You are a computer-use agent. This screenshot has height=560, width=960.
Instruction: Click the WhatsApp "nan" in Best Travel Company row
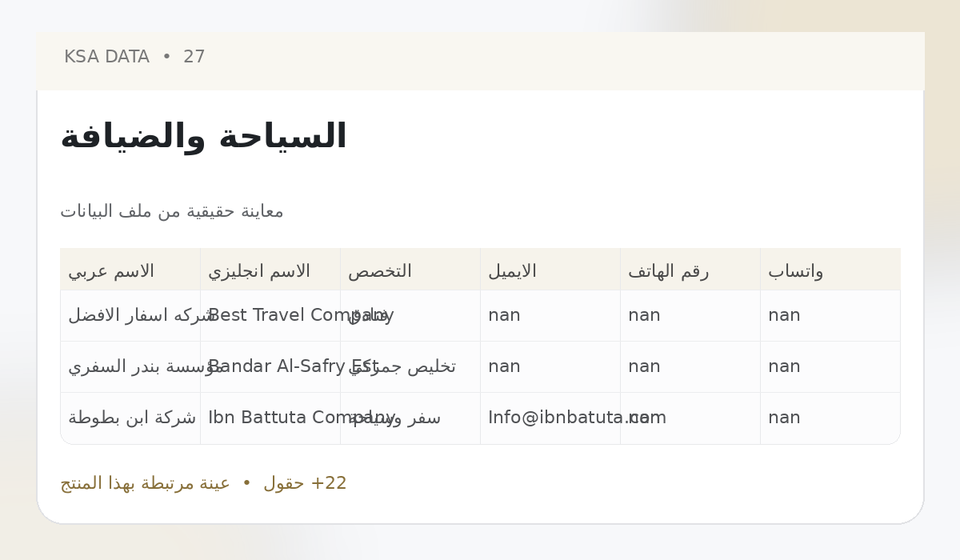click(830, 316)
